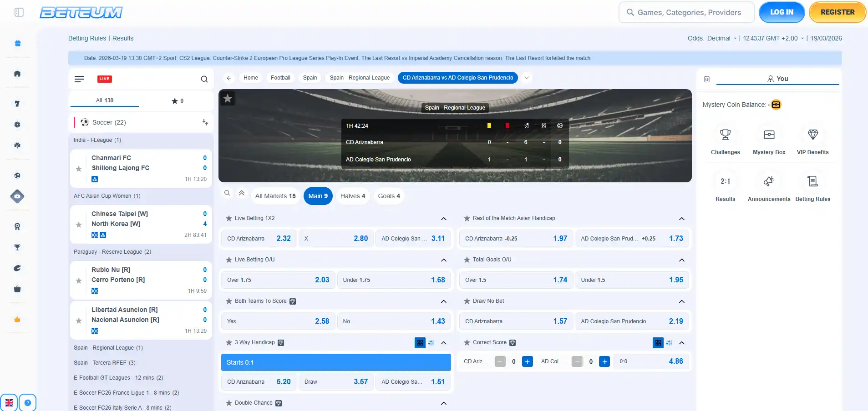Screen dimensions: 868x411
Task: Switch to the Halves 4 tab
Action: coord(353,196)
